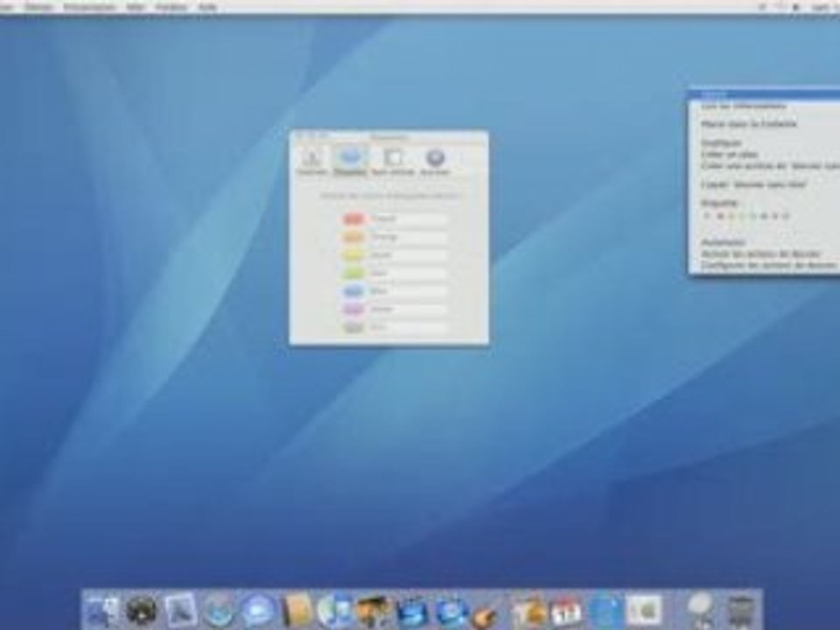Open Finder from the Dock
840x630 pixels.
point(103,611)
